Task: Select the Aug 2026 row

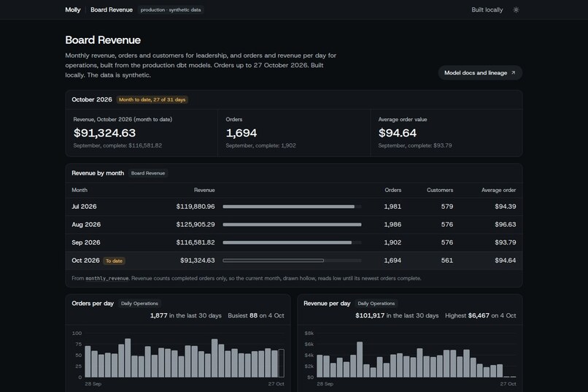Action: coord(294,225)
